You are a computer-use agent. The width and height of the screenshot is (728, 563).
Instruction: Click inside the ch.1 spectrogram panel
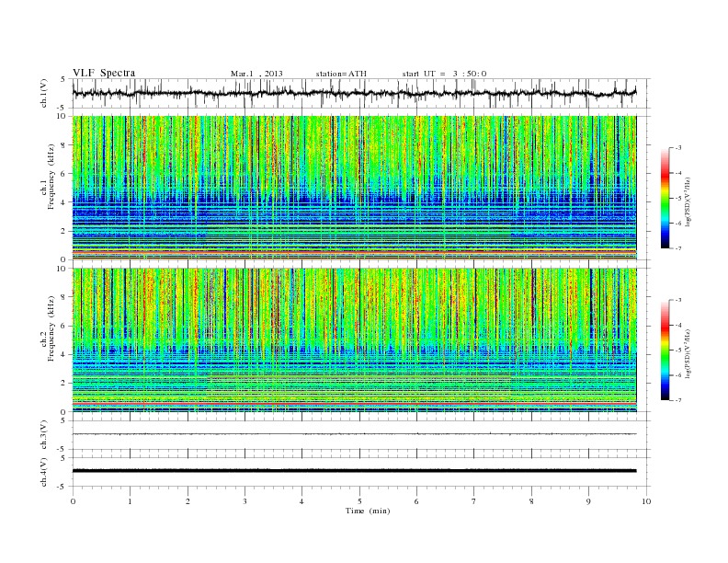(x=354, y=188)
